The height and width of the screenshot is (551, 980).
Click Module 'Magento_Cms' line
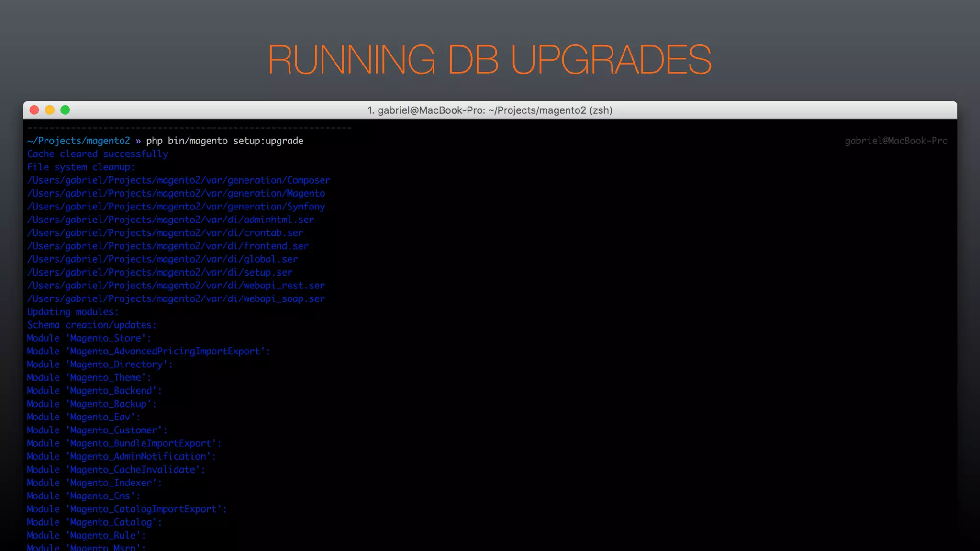(x=84, y=496)
